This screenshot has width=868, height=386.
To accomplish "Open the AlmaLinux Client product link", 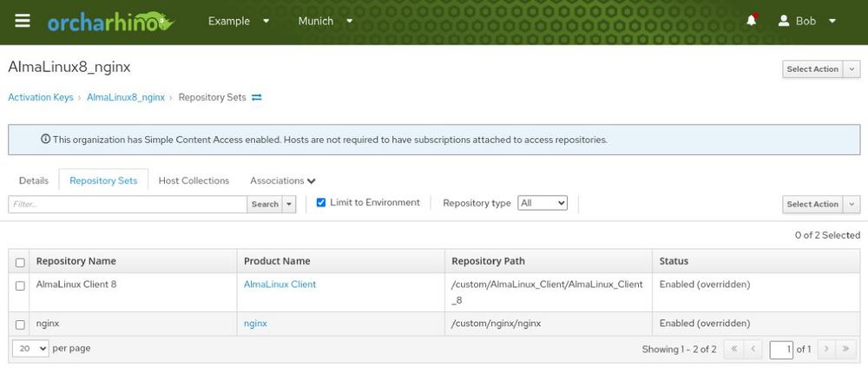I will pos(279,285).
